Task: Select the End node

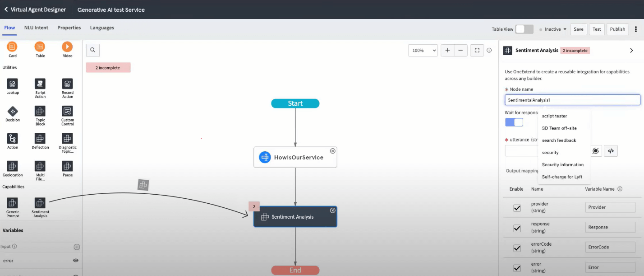Action: click(295, 270)
